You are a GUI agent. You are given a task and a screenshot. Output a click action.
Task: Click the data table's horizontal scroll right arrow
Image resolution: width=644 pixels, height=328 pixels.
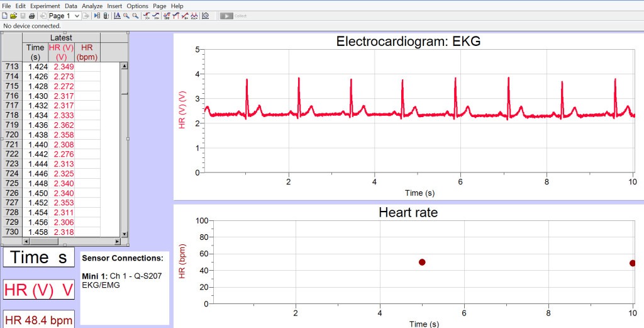click(117, 241)
